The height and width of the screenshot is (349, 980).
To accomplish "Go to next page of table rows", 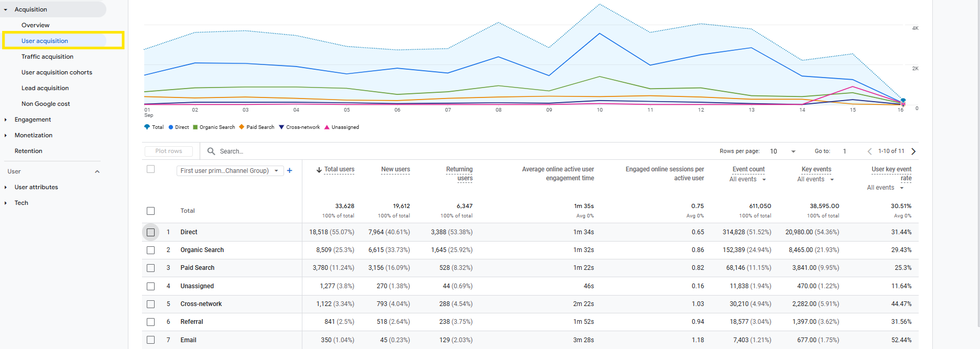I will click(x=913, y=151).
